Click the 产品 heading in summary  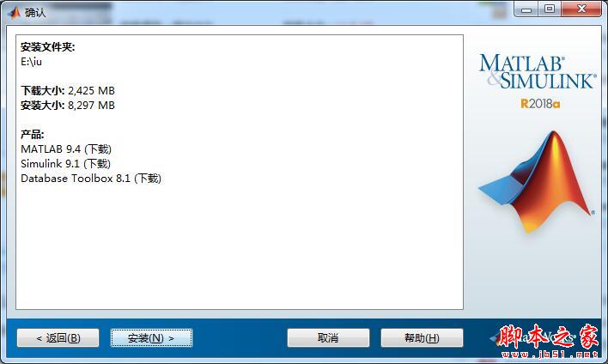coord(32,135)
